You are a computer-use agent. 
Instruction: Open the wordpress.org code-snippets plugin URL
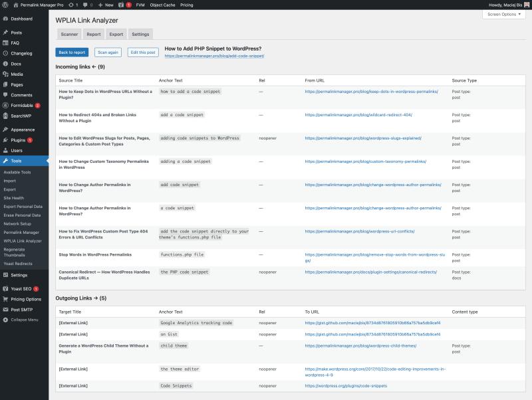(x=346, y=386)
